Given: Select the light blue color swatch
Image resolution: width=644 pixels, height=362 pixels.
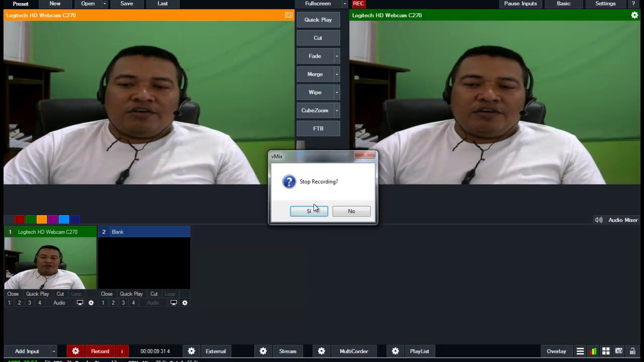Looking at the screenshot, I should pyautogui.click(x=64, y=219).
